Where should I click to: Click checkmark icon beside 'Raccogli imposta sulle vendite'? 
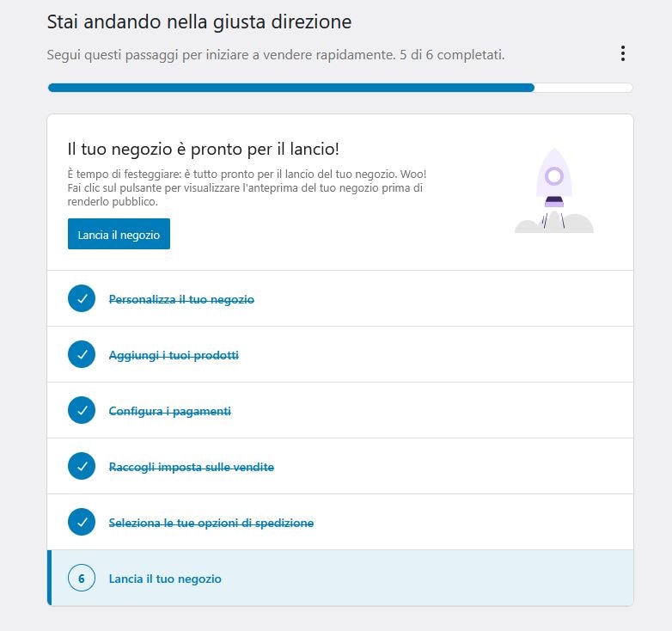click(x=82, y=466)
